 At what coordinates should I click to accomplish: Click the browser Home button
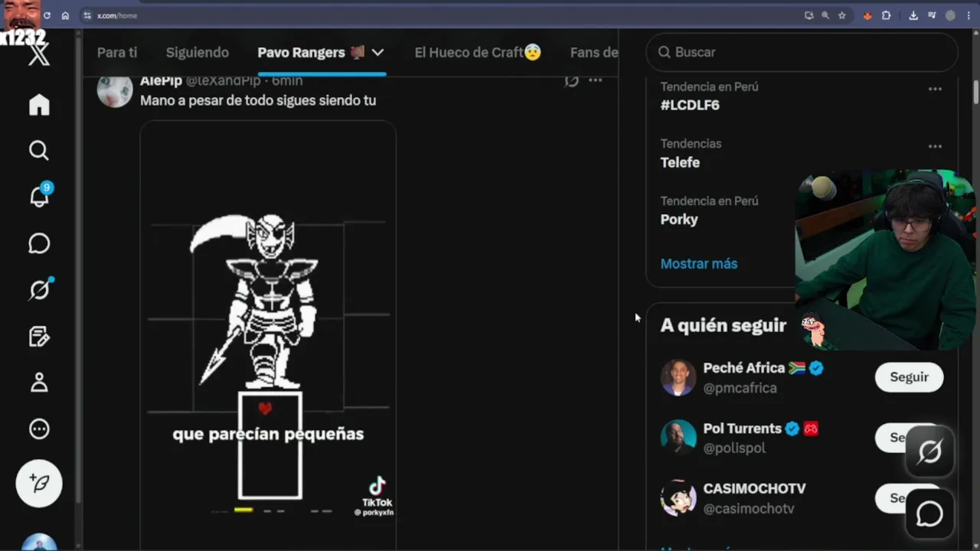[x=65, y=15]
